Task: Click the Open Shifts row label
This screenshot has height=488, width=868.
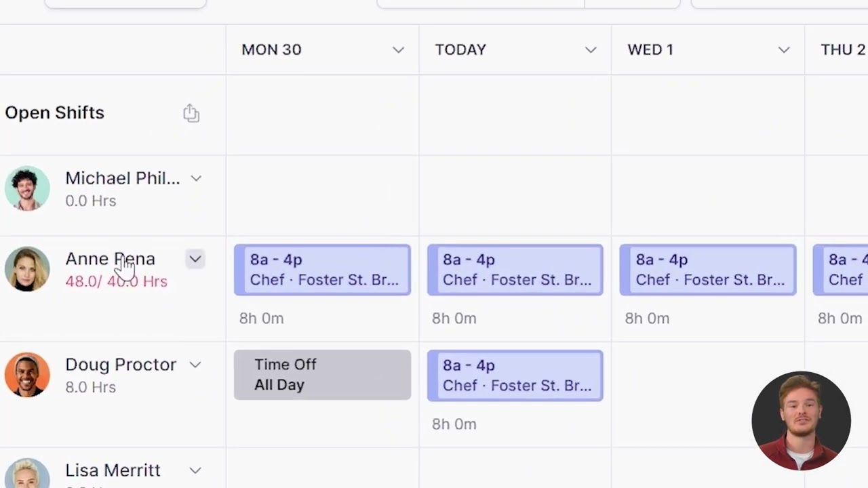Action: point(55,113)
